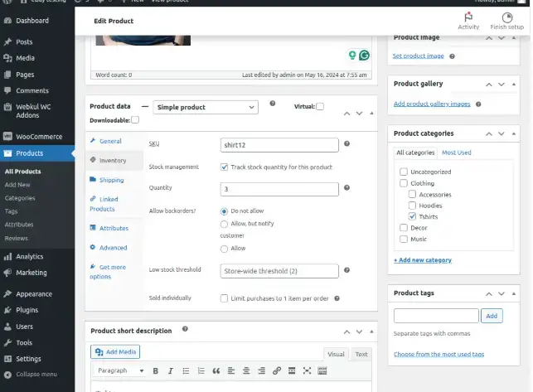
Task: Check the Hoodies category checkbox
Action: click(x=412, y=205)
